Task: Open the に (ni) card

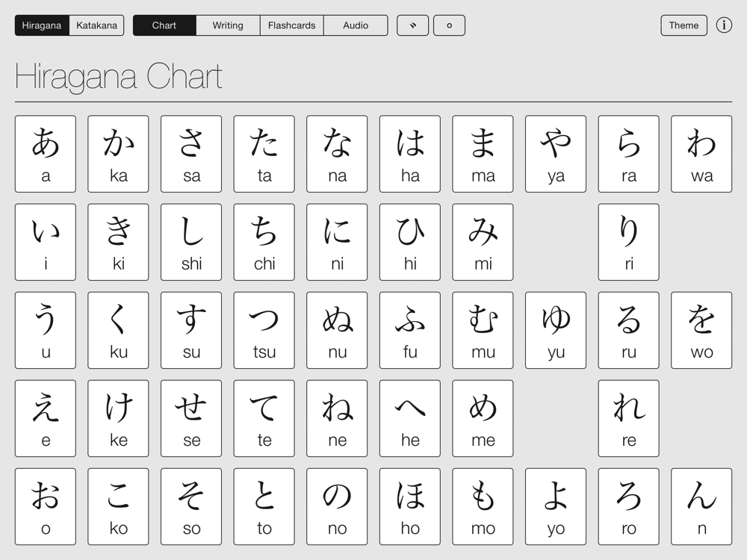Action: click(x=337, y=242)
